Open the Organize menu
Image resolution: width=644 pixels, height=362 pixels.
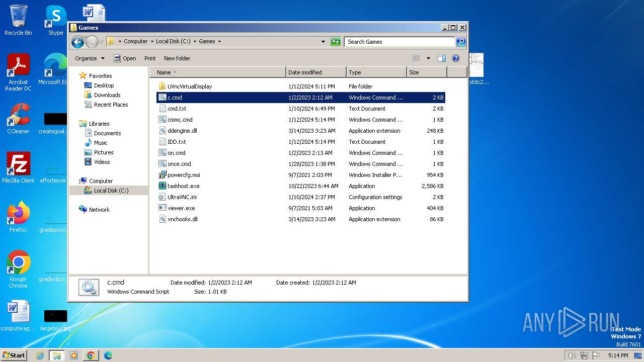click(x=90, y=58)
